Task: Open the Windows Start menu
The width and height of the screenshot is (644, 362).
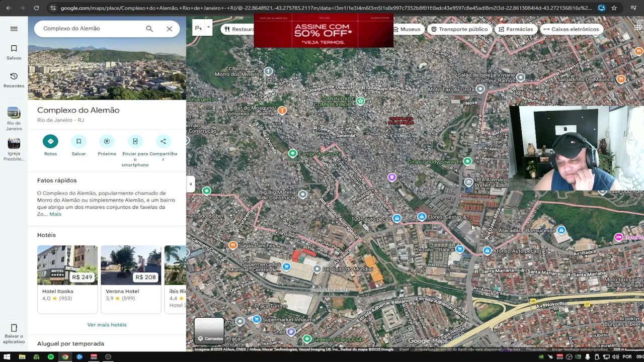Action: [x=8, y=357]
